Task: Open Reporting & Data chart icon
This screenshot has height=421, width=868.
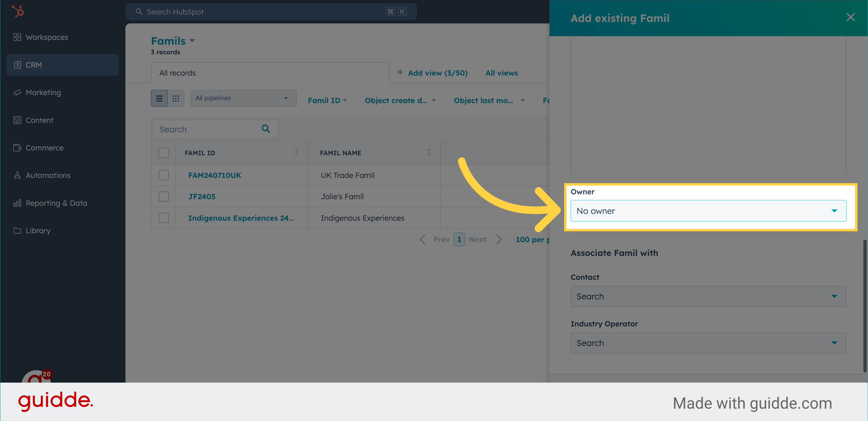Action: pyautogui.click(x=17, y=203)
